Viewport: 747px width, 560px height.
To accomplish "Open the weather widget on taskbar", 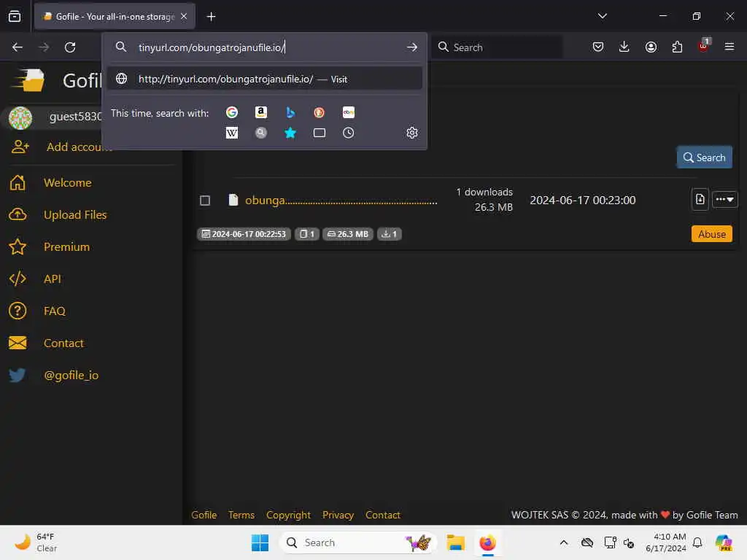I will (36, 542).
